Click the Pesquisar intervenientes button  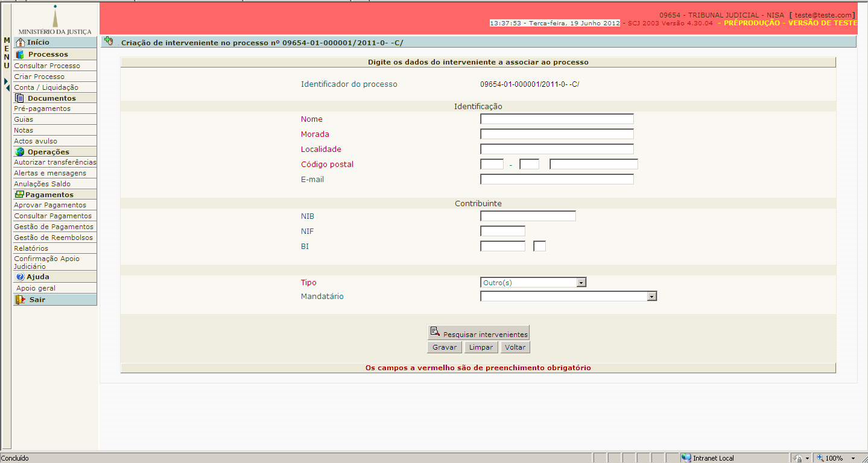click(478, 333)
